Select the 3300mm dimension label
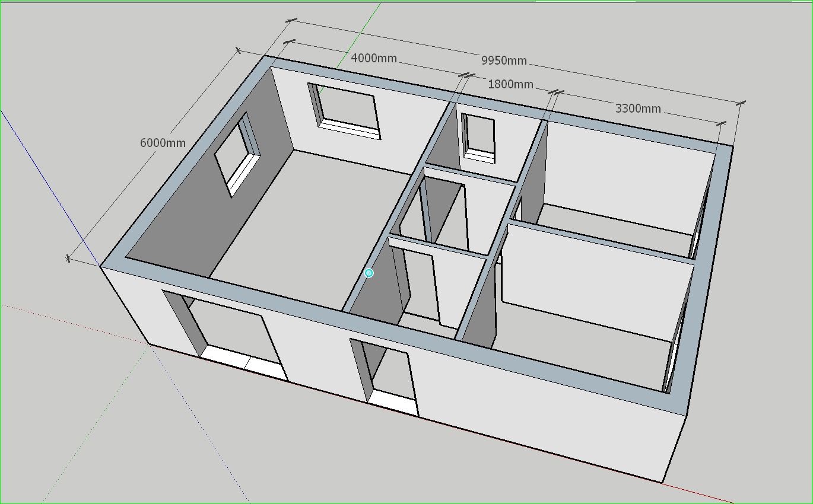 pos(638,109)
